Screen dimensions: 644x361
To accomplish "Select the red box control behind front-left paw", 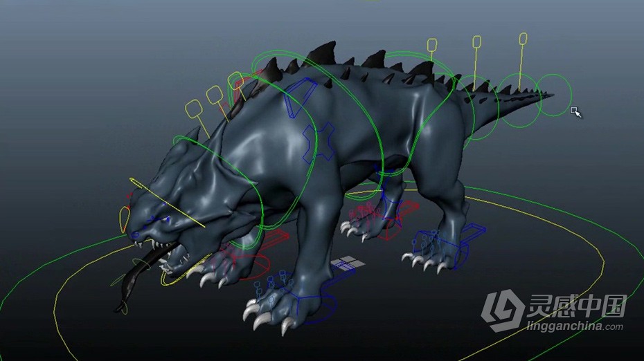I will [275, 239].
